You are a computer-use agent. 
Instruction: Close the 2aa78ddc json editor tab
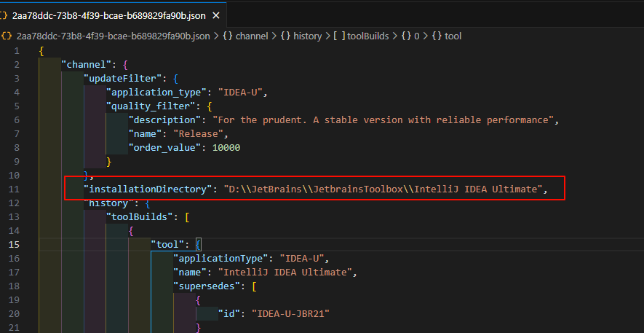pyautogui.click(x=216, y=16)
